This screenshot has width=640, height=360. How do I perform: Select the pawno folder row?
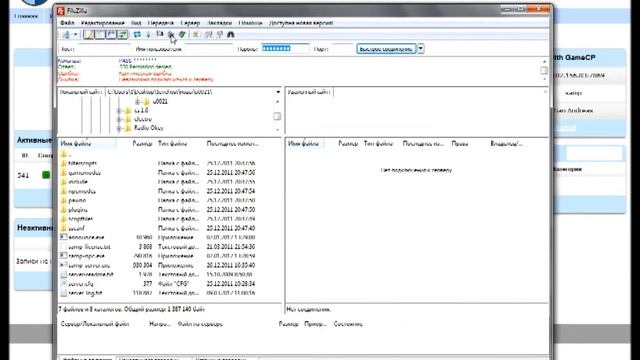tap(169, 200)
